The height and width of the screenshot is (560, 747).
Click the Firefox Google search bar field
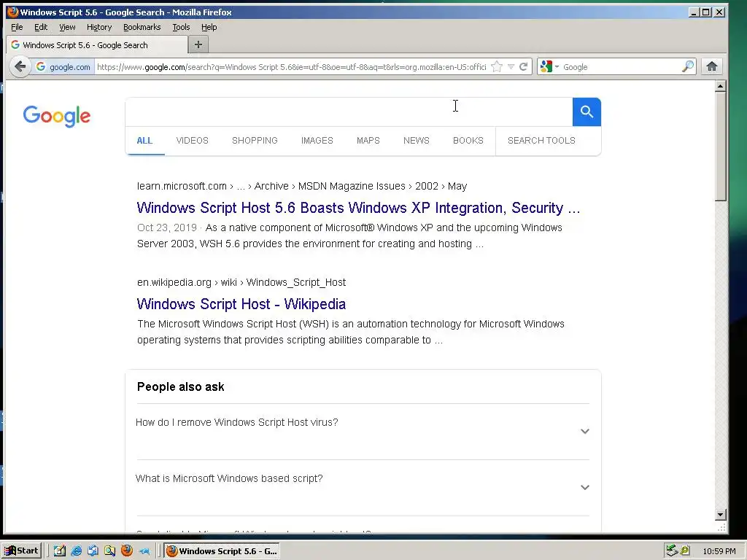620,67
